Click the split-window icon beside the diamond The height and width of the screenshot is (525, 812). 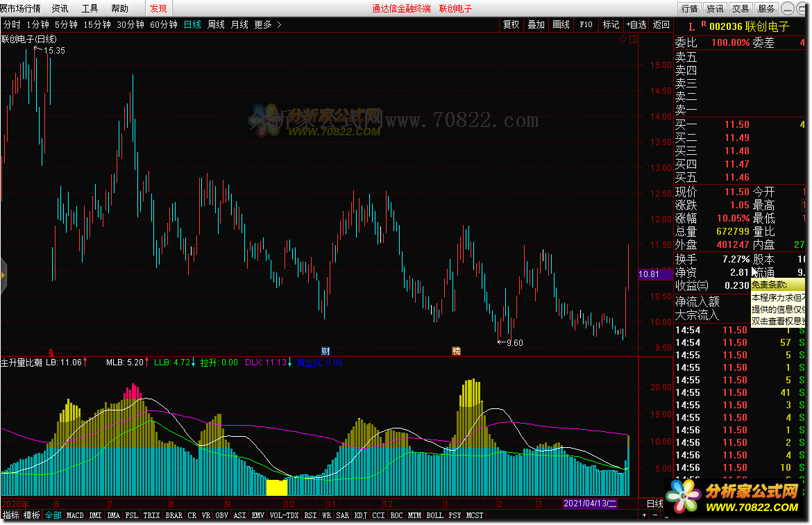[633, 40]
